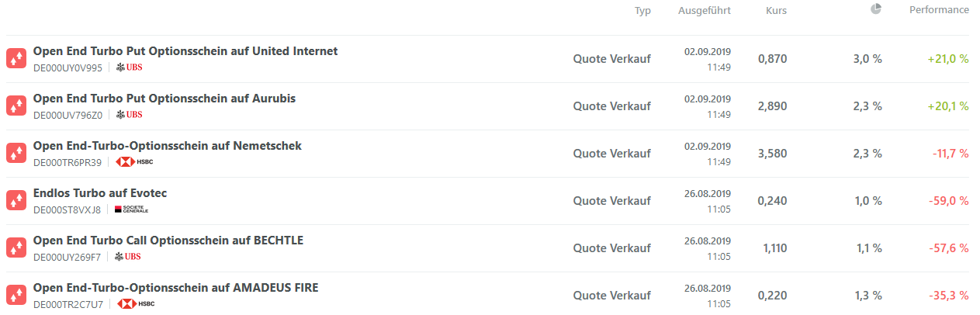
Task: Click the Typ column header
Action: (x=642, y=11)
